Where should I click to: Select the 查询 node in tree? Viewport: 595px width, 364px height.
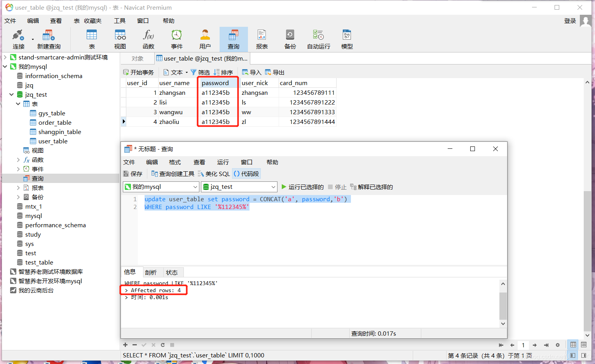38,178
